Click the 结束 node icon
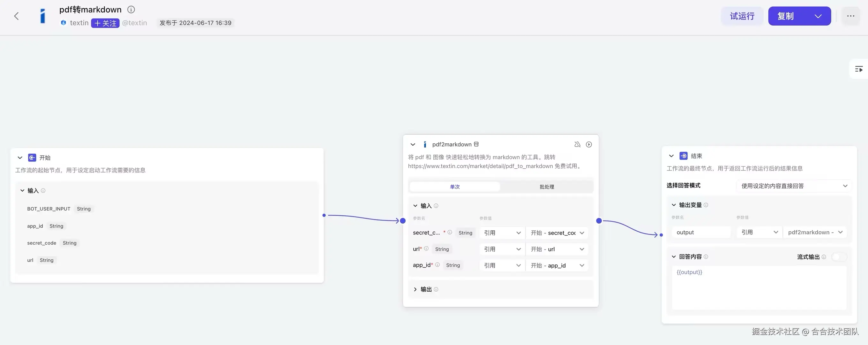868x345 pixels. [683, 156]
